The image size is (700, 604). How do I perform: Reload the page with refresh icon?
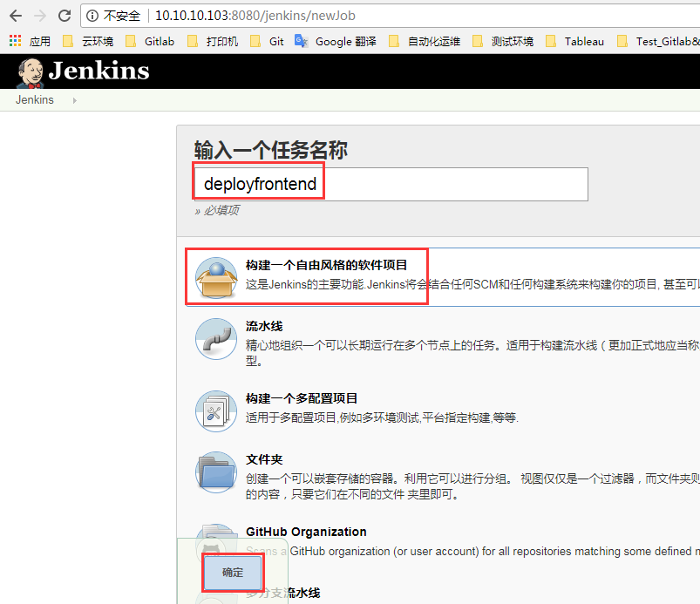(x=65, y=16)
